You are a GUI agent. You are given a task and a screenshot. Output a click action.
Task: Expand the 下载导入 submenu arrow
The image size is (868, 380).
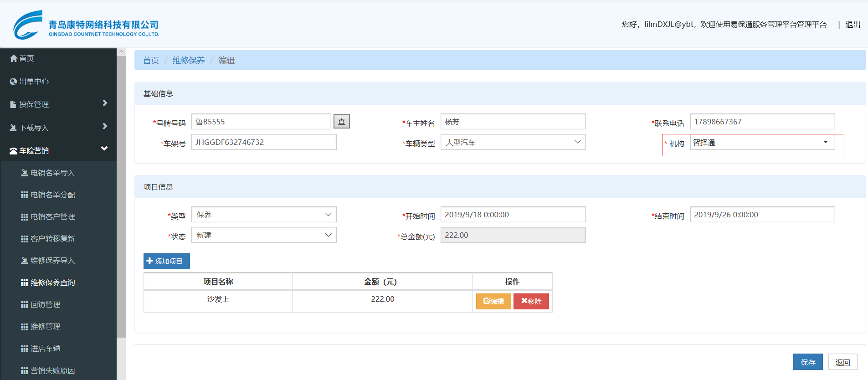point(105,126)
